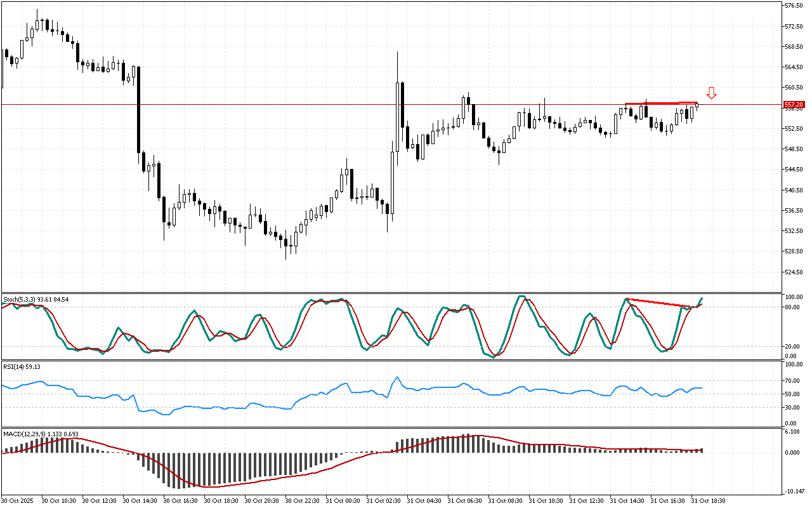This screenshot has height=508, width=812.
Task: Click the red MACD signal line trough
Action: coord(209,486)
